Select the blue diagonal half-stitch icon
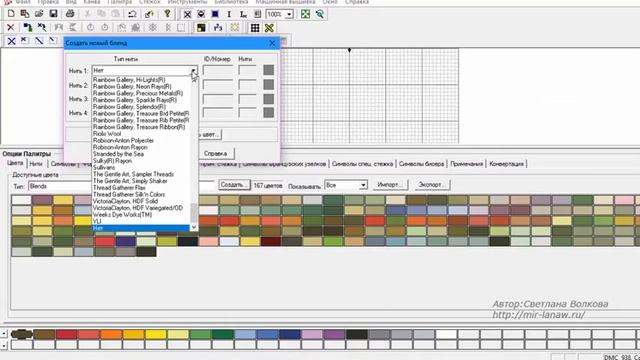This screenshot has width=640, height=360. [39, 41]
